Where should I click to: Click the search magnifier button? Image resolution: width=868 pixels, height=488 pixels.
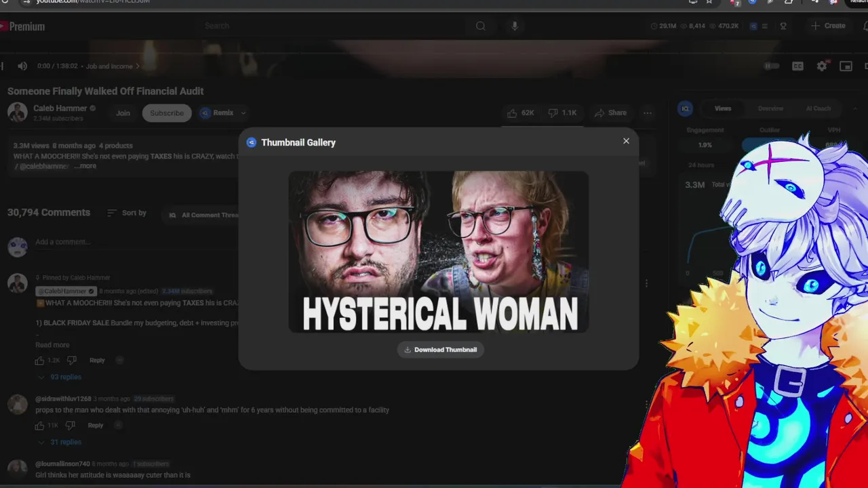480,26
